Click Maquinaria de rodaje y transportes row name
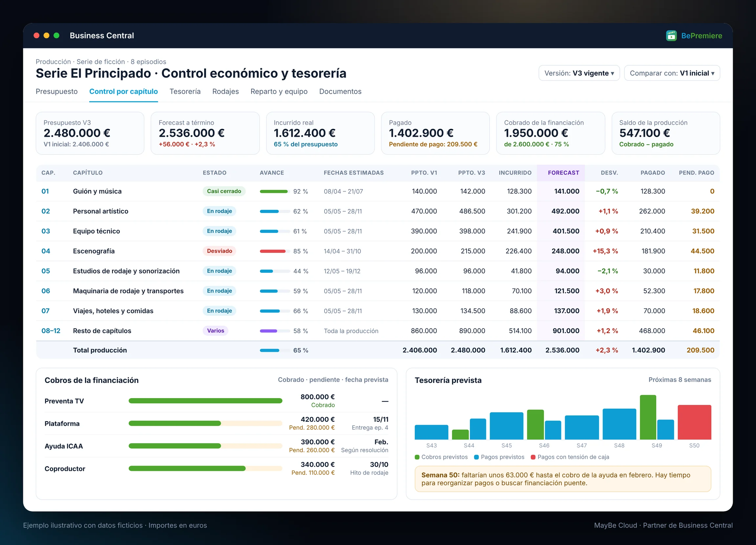Image resolution: width=756 pixels, height=545 pixels. tap(128, 291)
